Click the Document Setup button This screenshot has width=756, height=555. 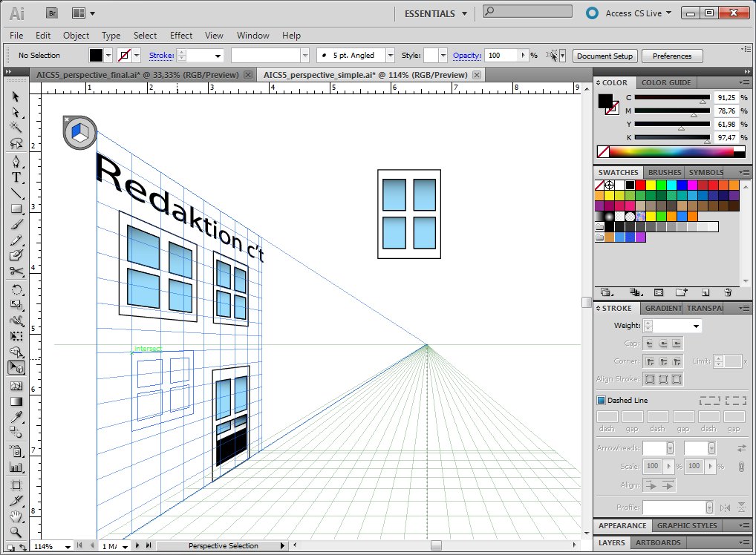tap(605, 56)
